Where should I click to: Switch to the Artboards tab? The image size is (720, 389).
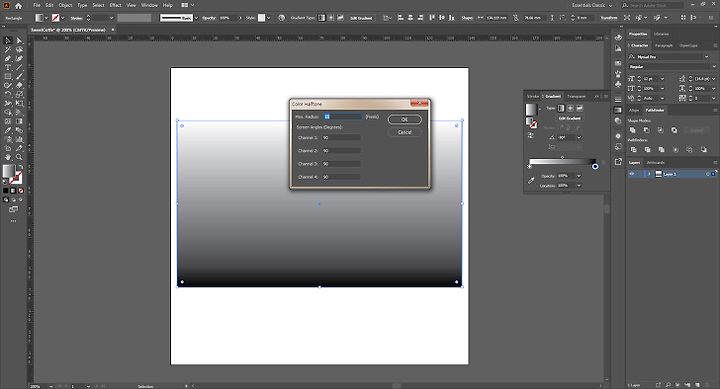click(656, 163)
